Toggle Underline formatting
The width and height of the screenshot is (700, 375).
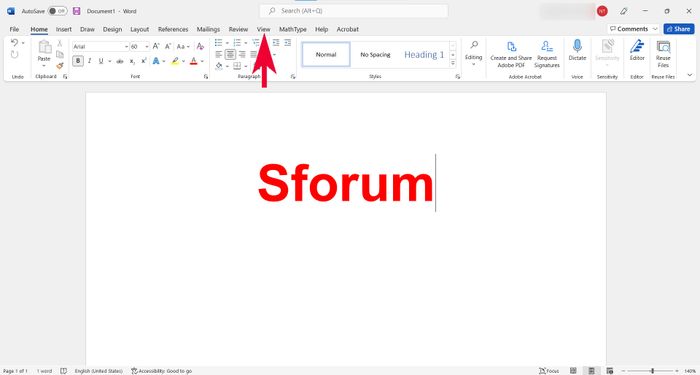click(101, 61)
